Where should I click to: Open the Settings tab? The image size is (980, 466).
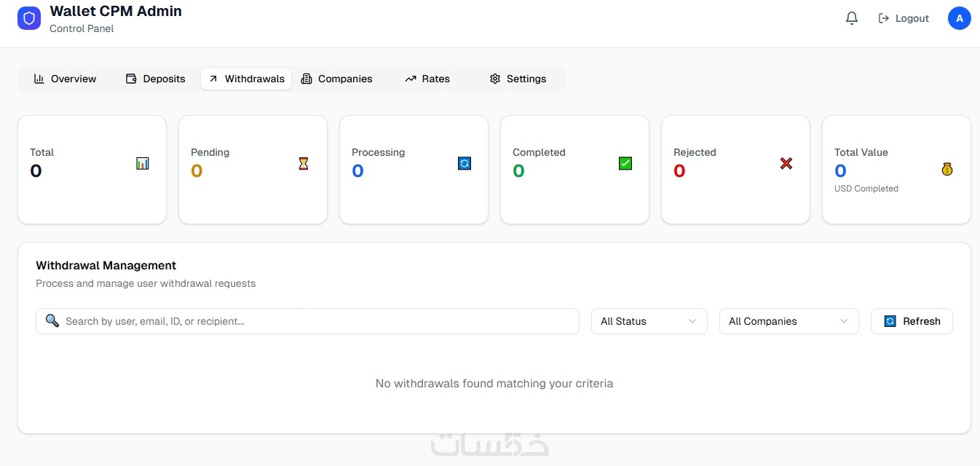[518, 79]
